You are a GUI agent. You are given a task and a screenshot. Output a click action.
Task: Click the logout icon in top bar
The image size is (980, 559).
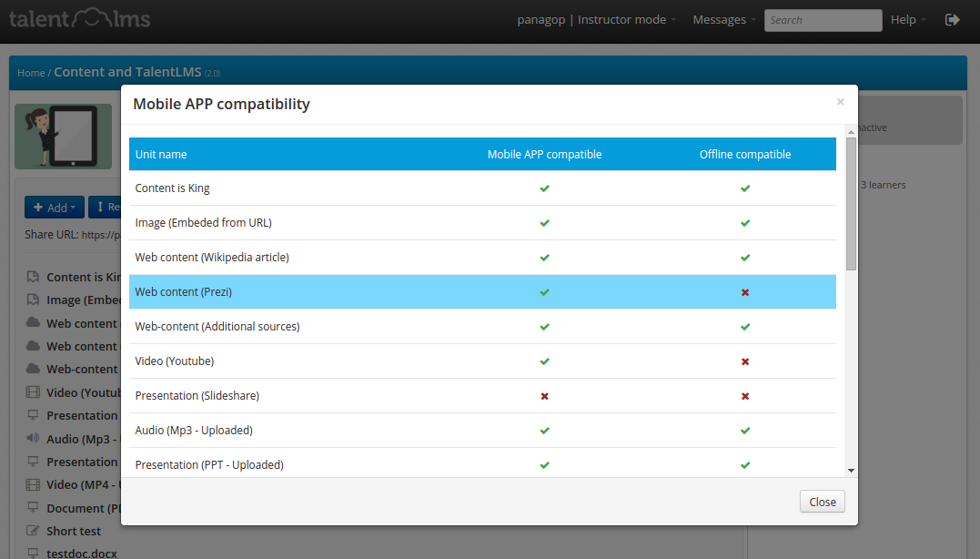coord(952,20)
